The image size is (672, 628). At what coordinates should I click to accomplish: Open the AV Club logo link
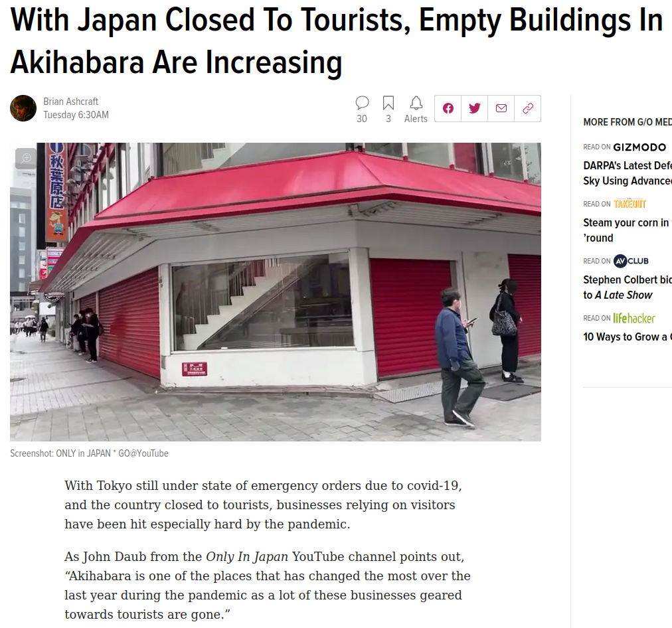point(631,261)
